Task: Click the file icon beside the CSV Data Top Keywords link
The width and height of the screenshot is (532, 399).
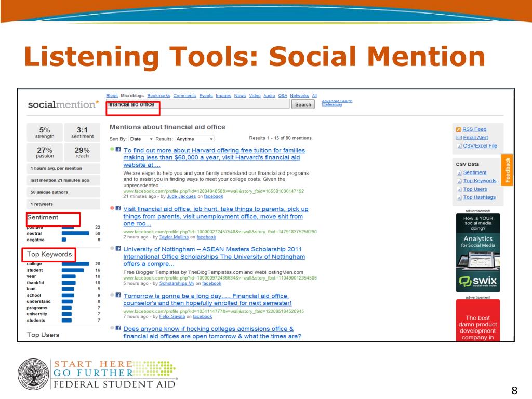Action: [x=459, y=181]
